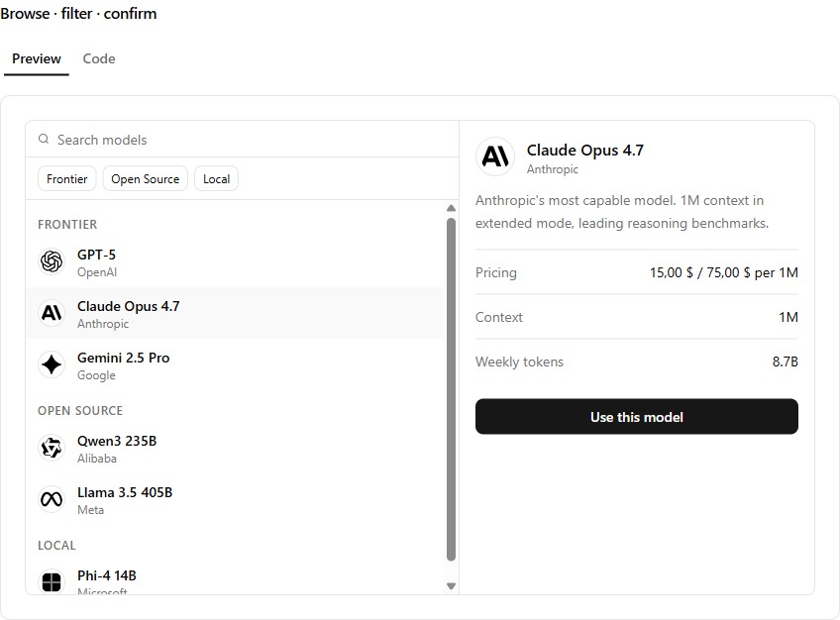The width and height of the screenshot is (840, 620).
Task: Click the Claude Opus 4.7 details title
Action: [585, 151]
